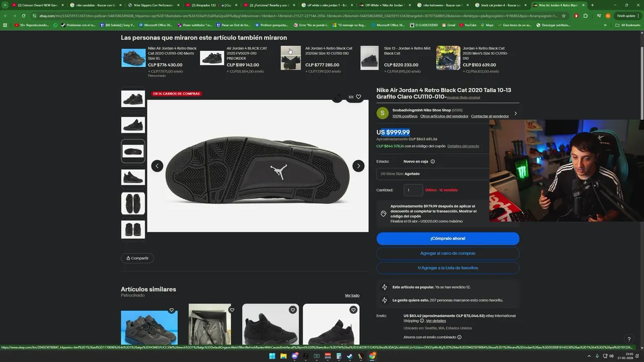Open Discord from the taskbar
Screen dimensions: 644x362
[294, 356]
